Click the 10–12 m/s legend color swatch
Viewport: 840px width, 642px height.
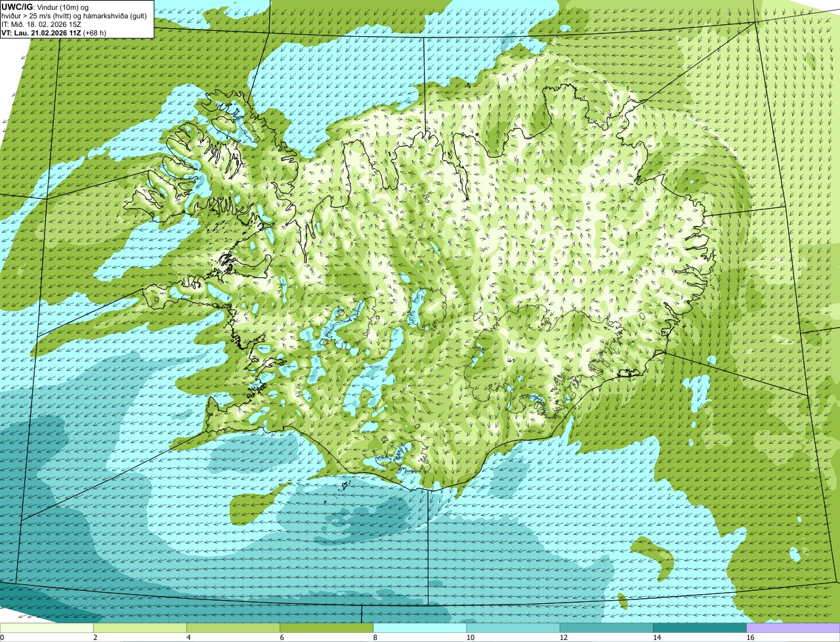pos(513,628)
